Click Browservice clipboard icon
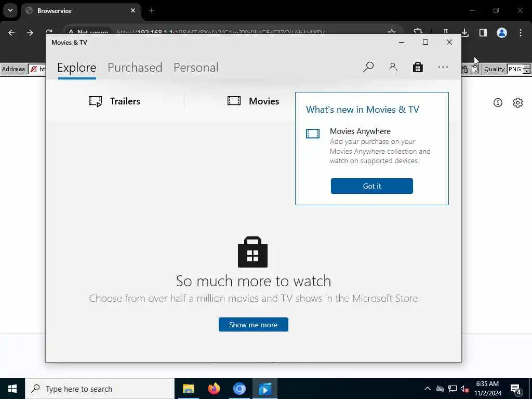 [x=475, y=69]
